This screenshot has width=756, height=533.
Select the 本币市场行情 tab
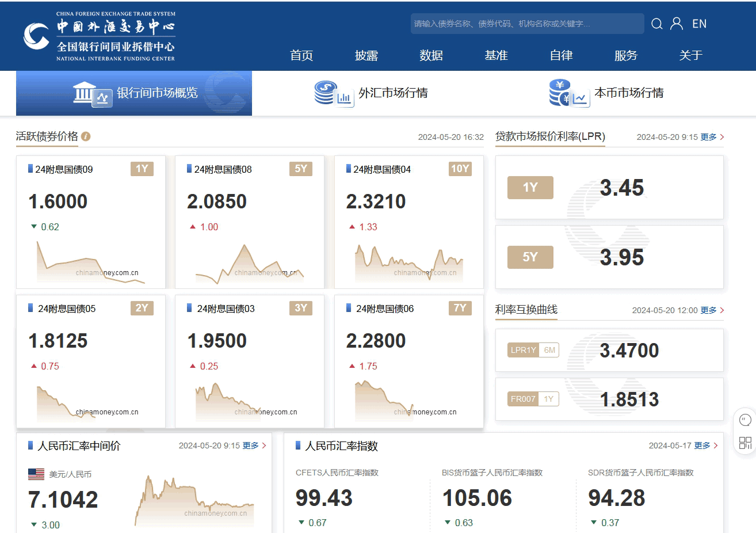[x=606, y=93]
